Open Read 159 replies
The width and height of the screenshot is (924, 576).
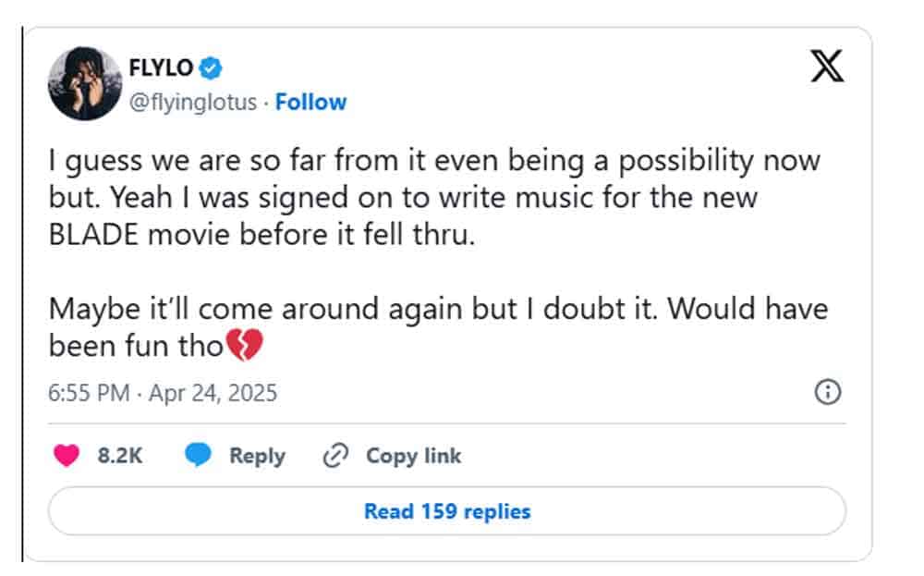pyautogui.click(x=447, y=511)
